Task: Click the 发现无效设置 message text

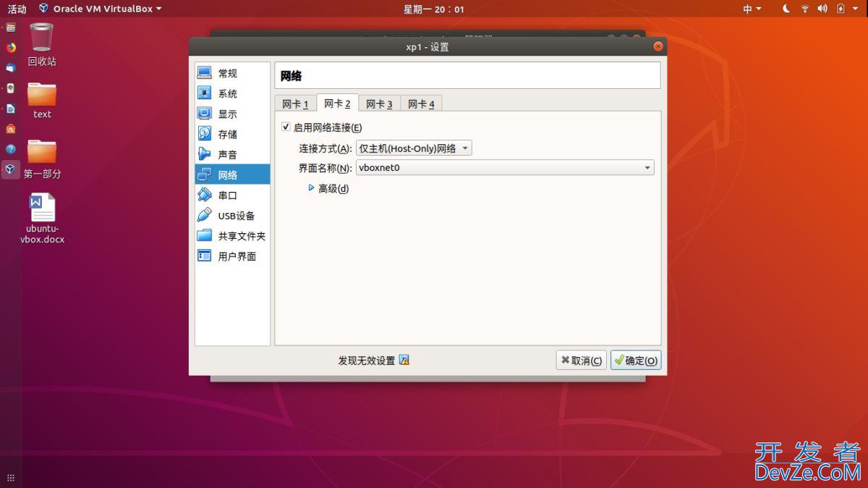Action: click(367, 361)
